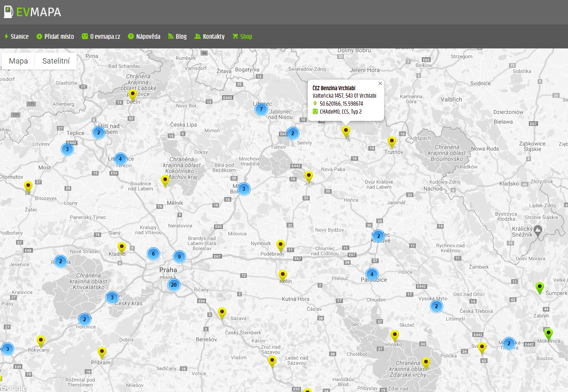Switch map to Satelitní view
Image resolution: width=568 pixels, height=392 pixels.
[x=56, y=61]
